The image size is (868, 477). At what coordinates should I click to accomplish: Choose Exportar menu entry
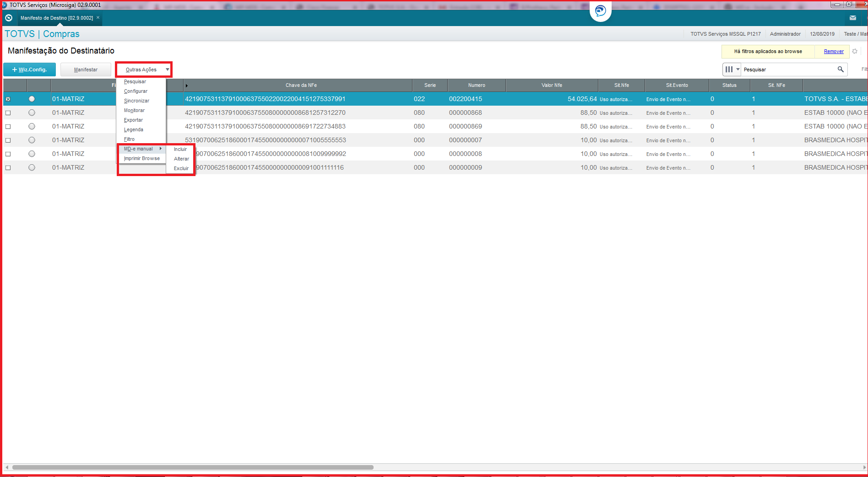pos(133,120)
